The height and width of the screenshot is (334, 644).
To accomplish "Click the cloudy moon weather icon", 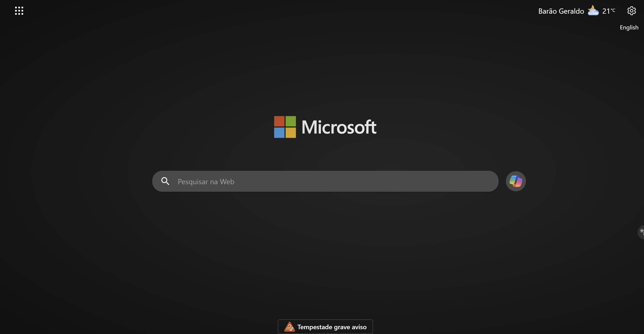I will (x=593, y=11).
